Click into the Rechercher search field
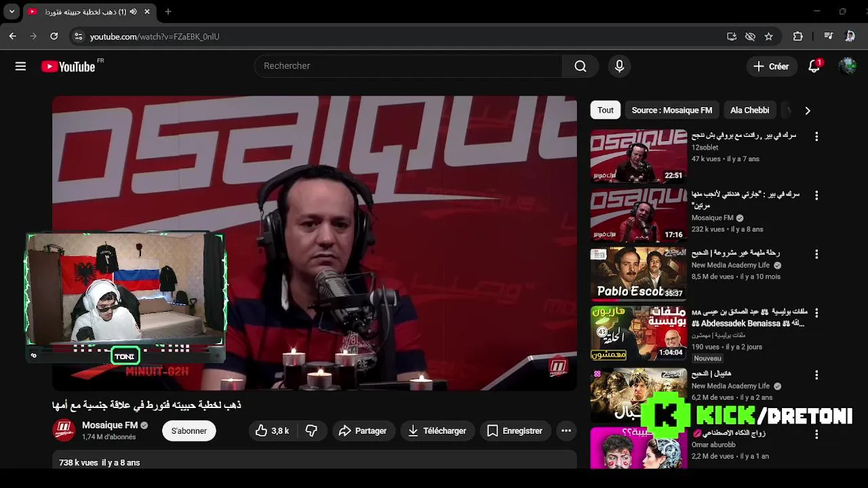 (408, 66)
